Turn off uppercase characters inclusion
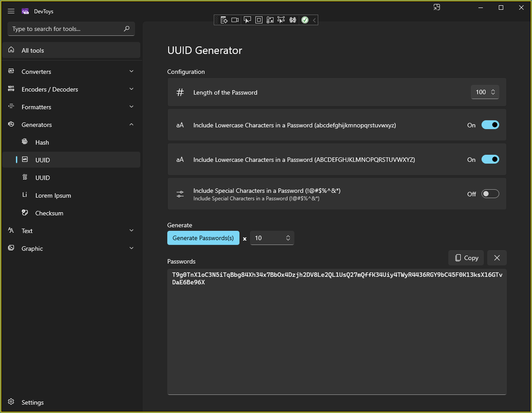Viewport: 532px width, 413px height. [x=490, y=159]
